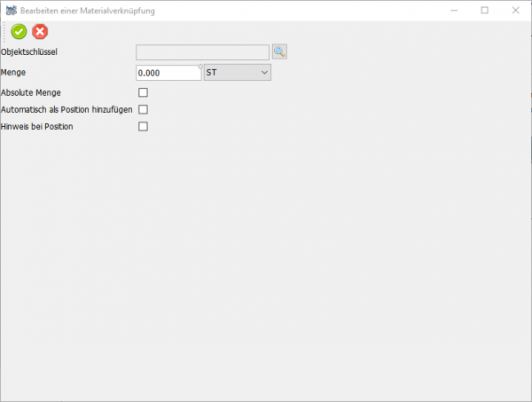This screenshot has width=532, height=402.
Task: Focus the Objektschlüssel input field
Action: (202, 52)
